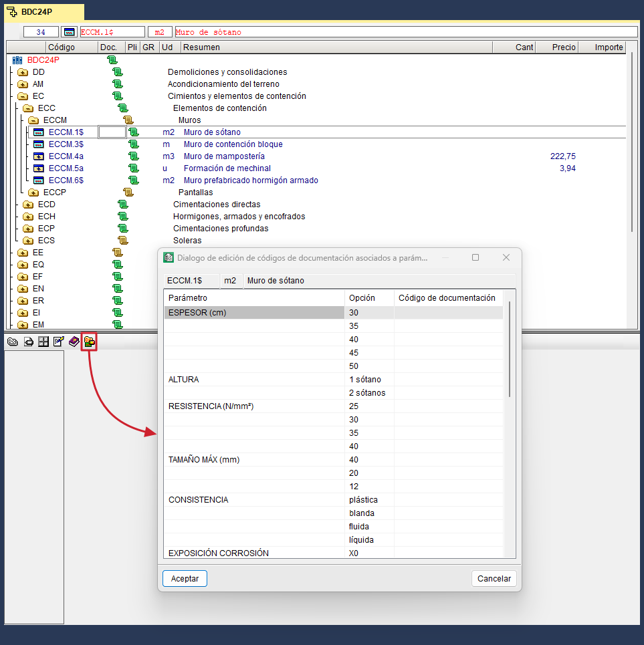Select the '2 sótanos' option row
Screen dimensions: 644x645
333,393
